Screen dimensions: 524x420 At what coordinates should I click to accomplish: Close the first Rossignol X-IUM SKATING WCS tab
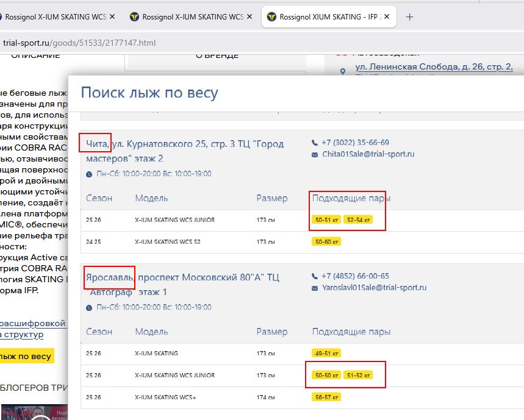point(112,16)
